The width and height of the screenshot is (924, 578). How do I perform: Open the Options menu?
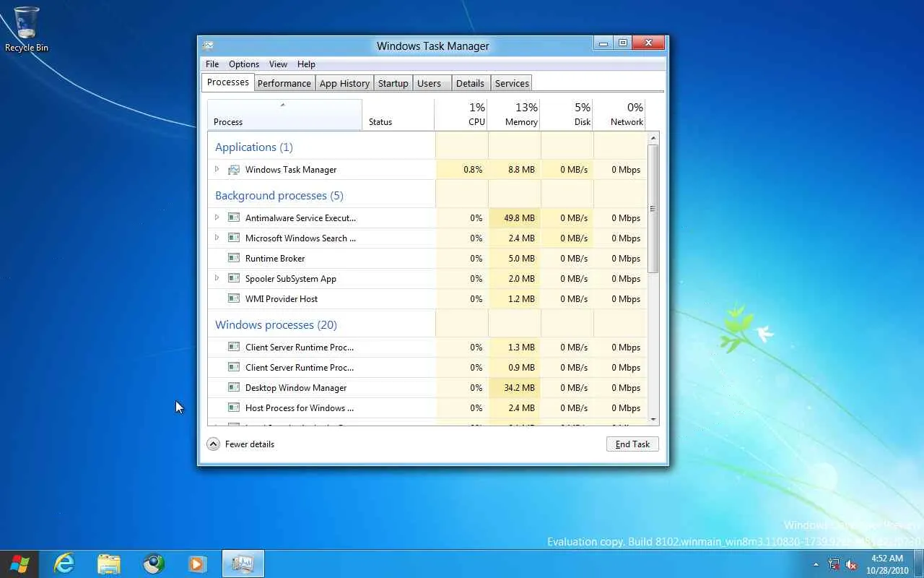tap(244, 64)
